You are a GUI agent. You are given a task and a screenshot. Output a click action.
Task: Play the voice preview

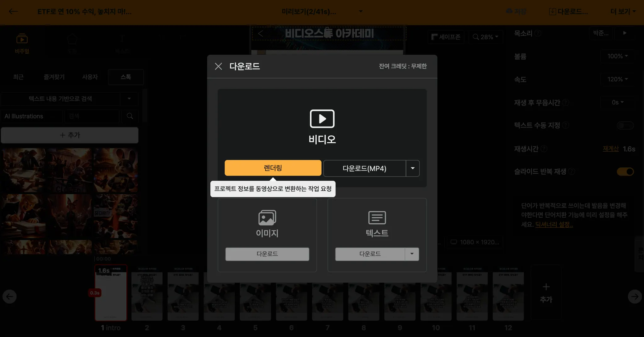(x=625, y=33)
